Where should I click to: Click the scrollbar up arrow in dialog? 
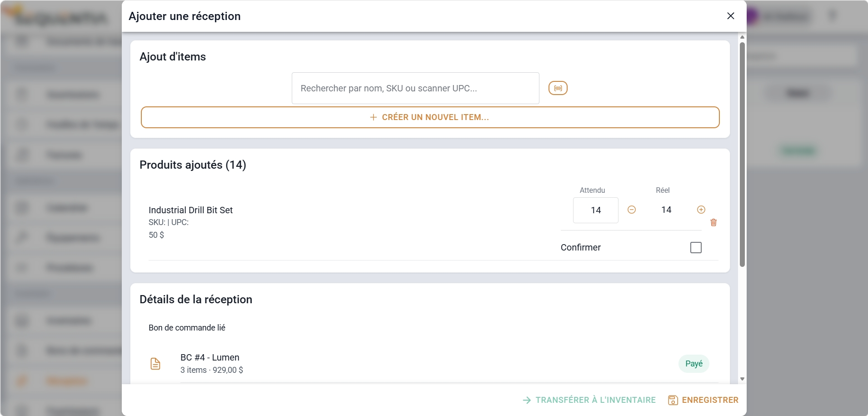[742, 37]
